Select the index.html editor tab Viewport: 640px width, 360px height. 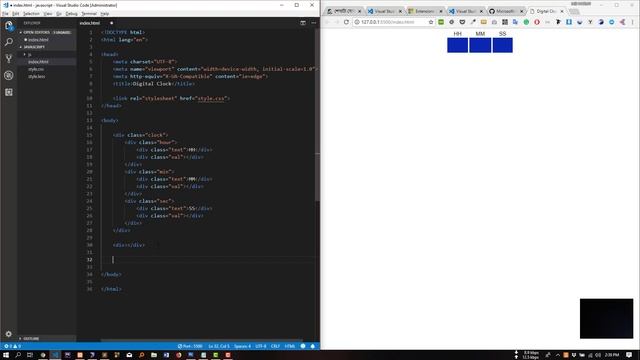(95, 23)
